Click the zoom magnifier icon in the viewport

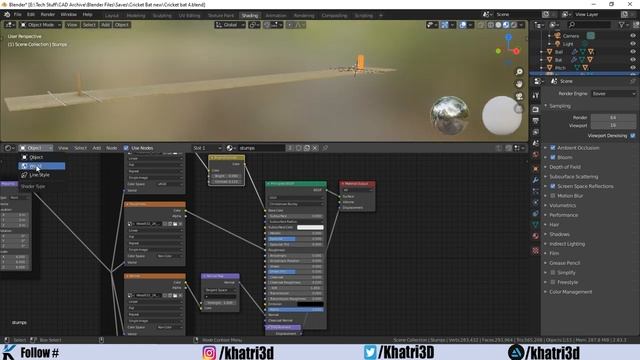tap(519, 72)
